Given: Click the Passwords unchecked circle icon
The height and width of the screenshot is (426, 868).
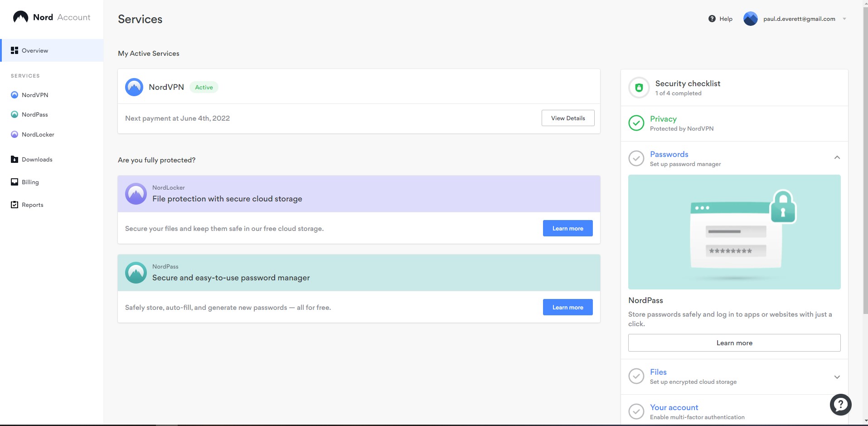Looking at the screenshot, I should [636, 158].
